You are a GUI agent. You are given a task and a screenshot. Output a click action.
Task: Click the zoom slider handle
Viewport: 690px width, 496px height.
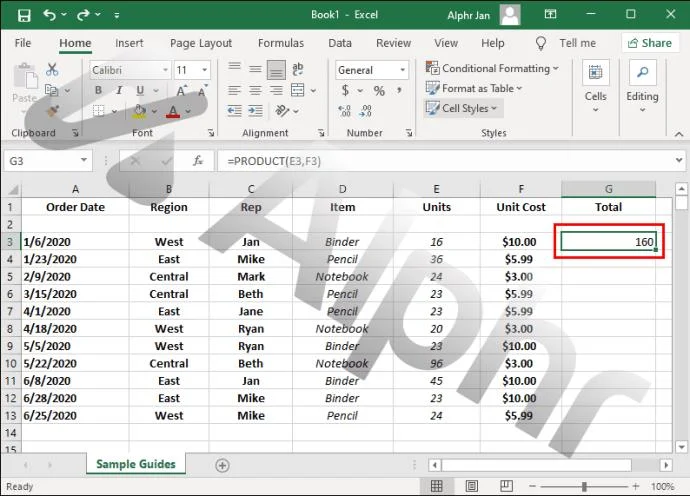pyautogui.click(x=584, y=486)
